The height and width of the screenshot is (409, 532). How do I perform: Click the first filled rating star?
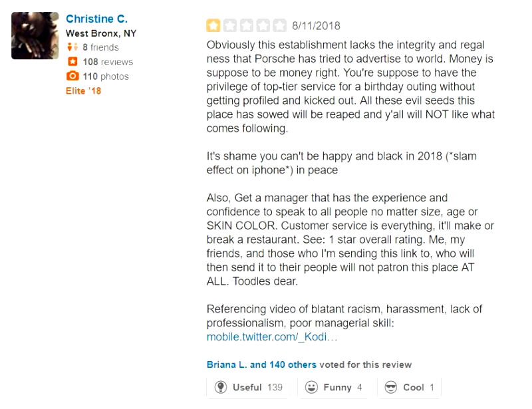click(x=213, y=26)
